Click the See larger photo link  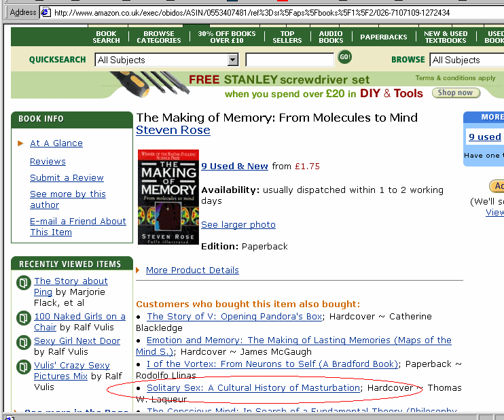click(238, 224)
